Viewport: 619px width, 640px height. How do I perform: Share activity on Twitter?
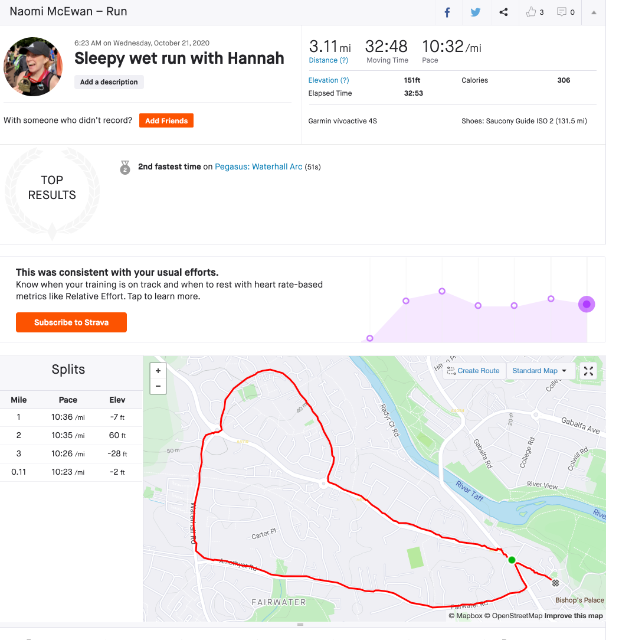click(x=475, y=12)
